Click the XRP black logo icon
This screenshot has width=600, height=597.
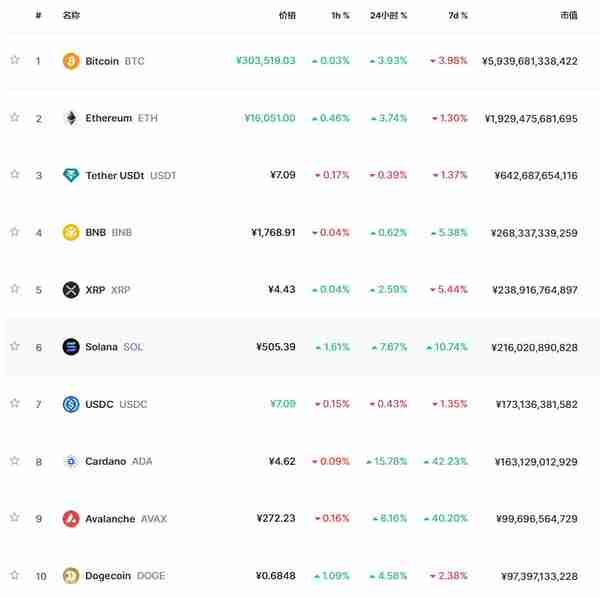pyautogui.click(x=71, y=290)
